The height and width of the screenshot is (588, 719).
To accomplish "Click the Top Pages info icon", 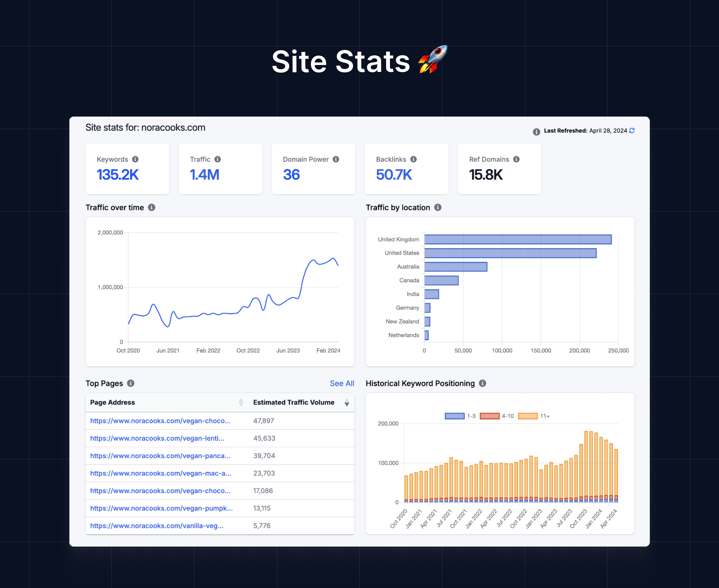I will click(x=131, y=383).
